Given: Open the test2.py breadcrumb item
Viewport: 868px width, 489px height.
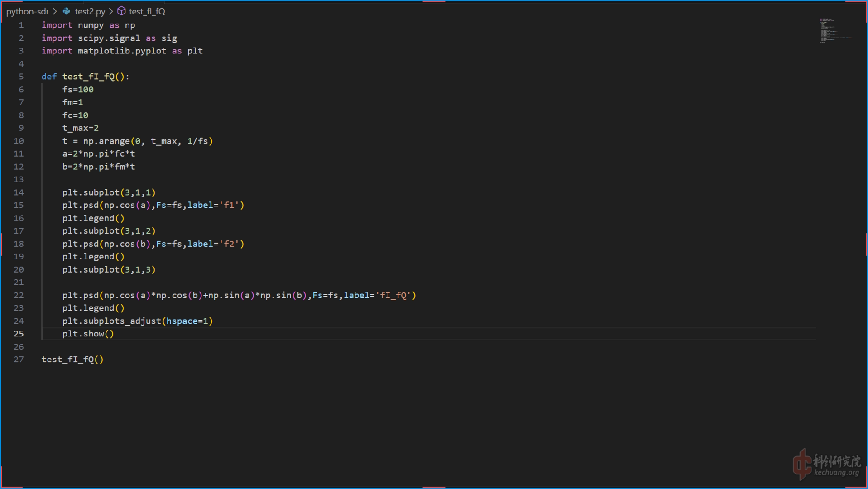Looking at the screenshot, I should pyautogui.click(x=90, y=11).
